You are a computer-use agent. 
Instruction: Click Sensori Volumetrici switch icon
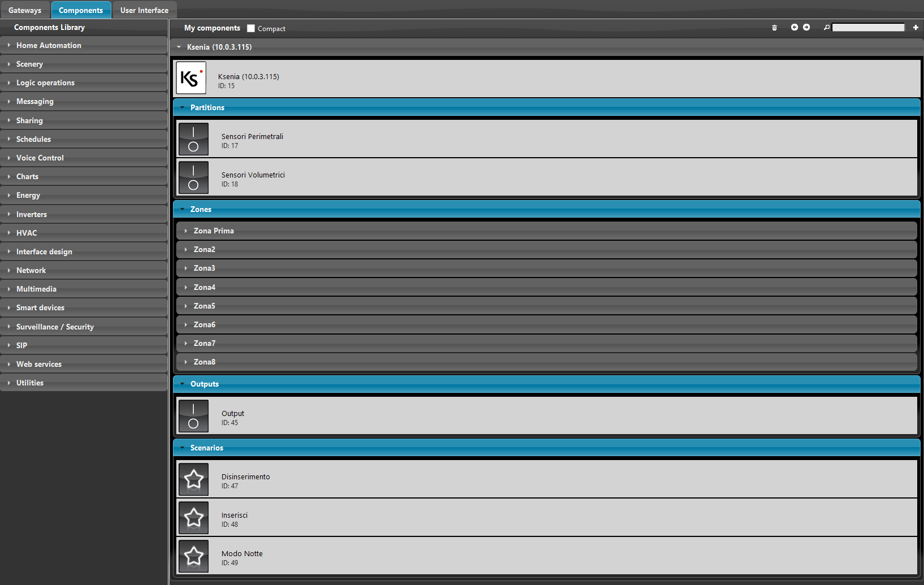(193, 177)
